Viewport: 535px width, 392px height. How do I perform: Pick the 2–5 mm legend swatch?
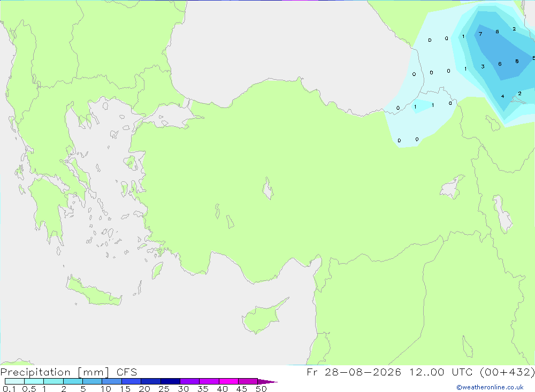[x=73, y=381]
